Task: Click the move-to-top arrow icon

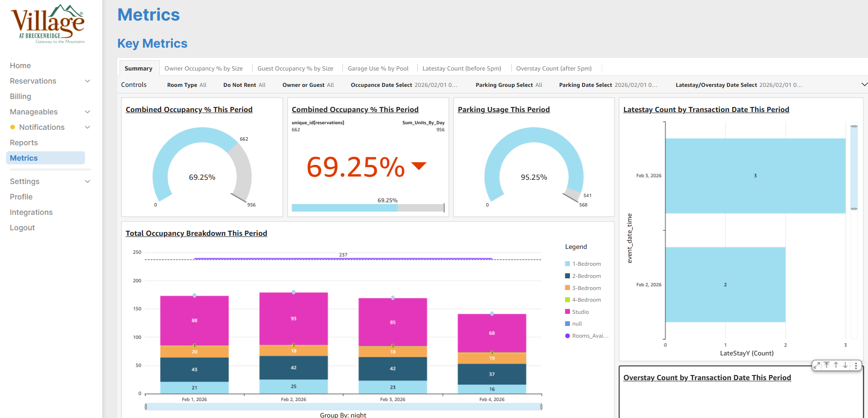Action: [826, 366]
